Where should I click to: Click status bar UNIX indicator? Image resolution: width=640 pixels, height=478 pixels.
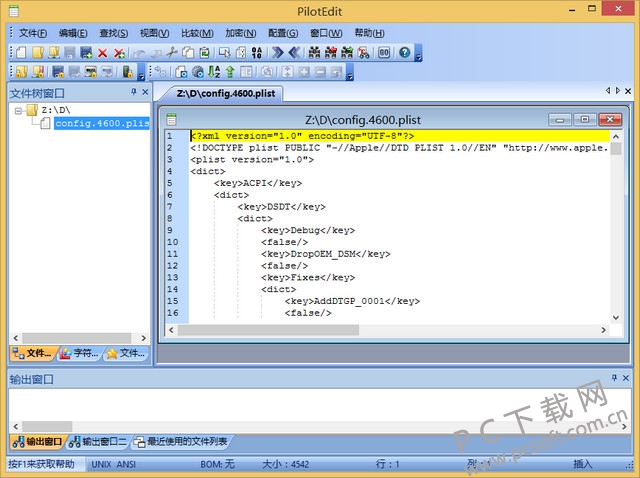point(101,464)
